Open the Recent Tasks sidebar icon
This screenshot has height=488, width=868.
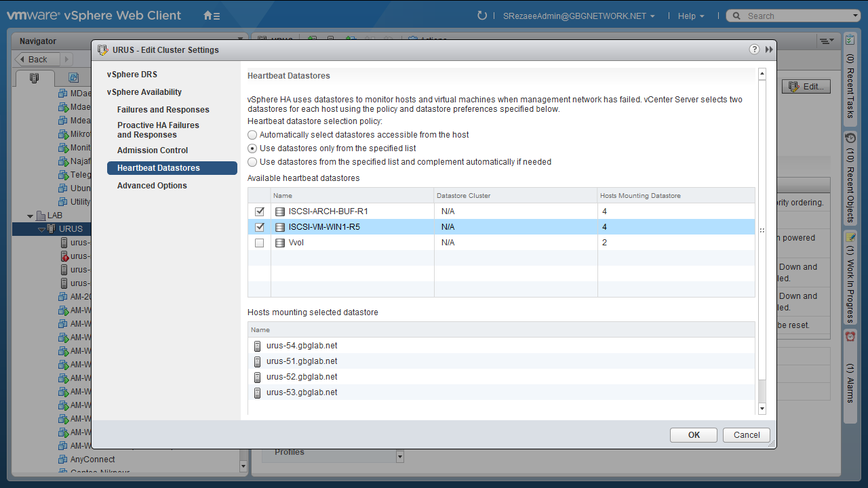click(x=850, y=41)
